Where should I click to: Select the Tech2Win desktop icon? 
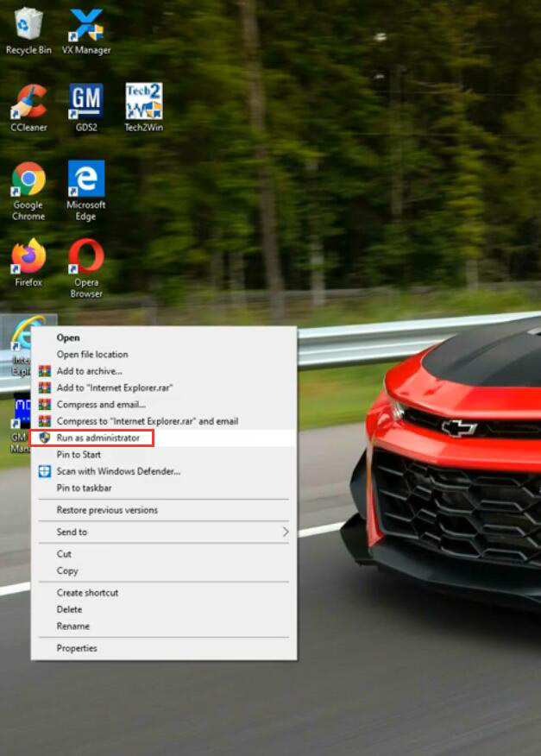pyautogui.click(x=143, y=104)
